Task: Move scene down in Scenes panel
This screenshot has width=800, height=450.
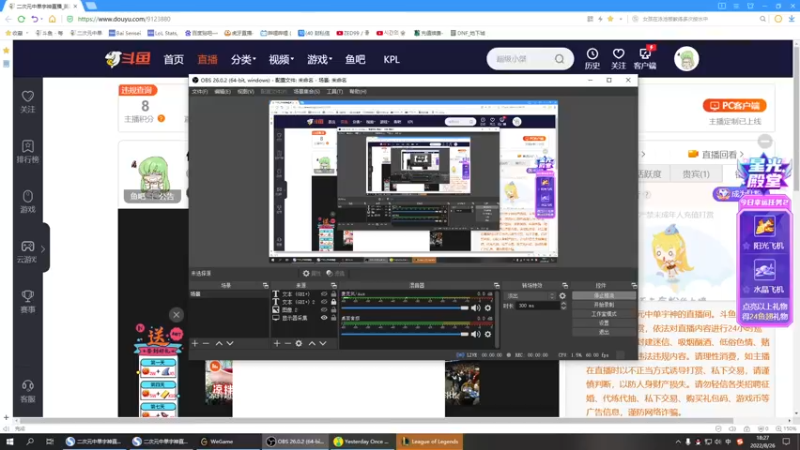Action: pos(230,343)
